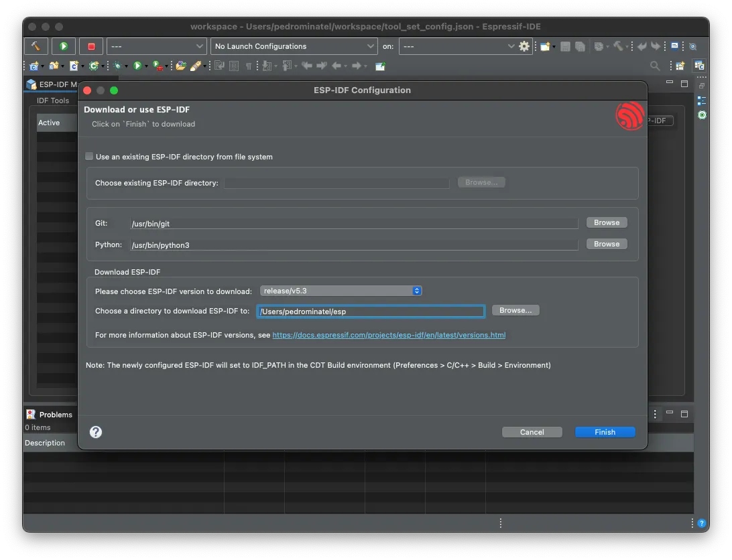Enable Use an existing ESP-IDF directory checkbox
732x560 pixels.
tap(89, 157)
